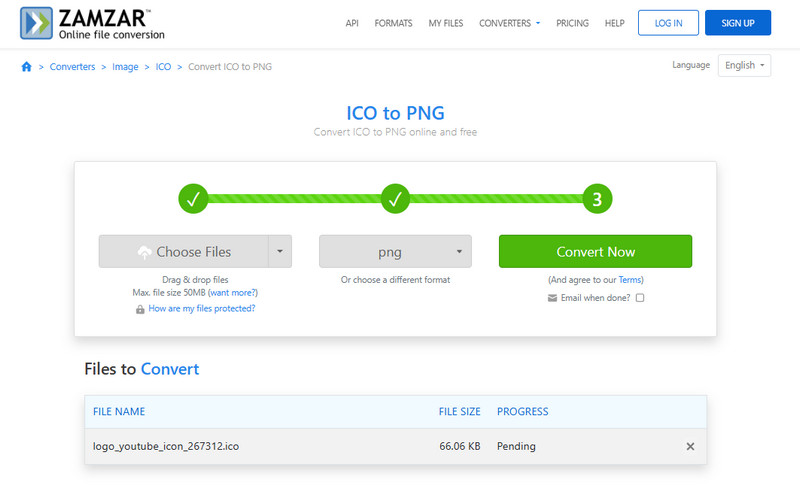Click the Convert Now button
The height and width of the screenshot is (486, 800).
pos(595,251)
